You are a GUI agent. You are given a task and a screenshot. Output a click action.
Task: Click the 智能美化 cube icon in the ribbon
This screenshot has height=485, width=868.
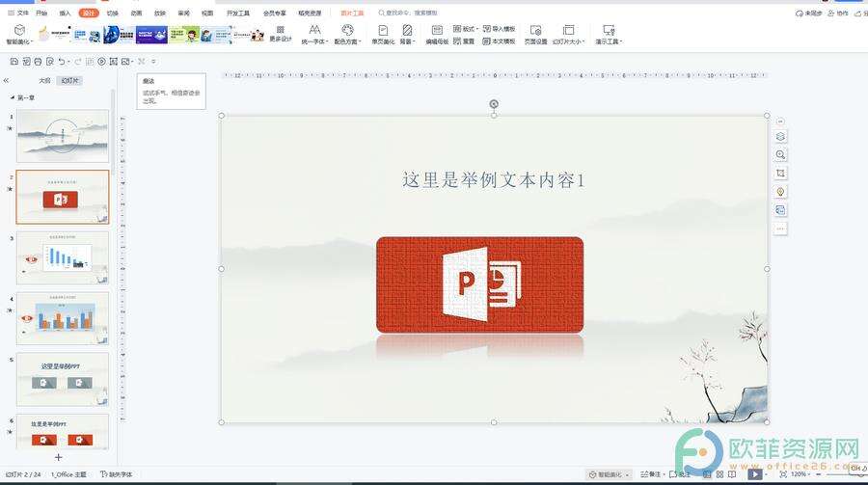point(20,29)
